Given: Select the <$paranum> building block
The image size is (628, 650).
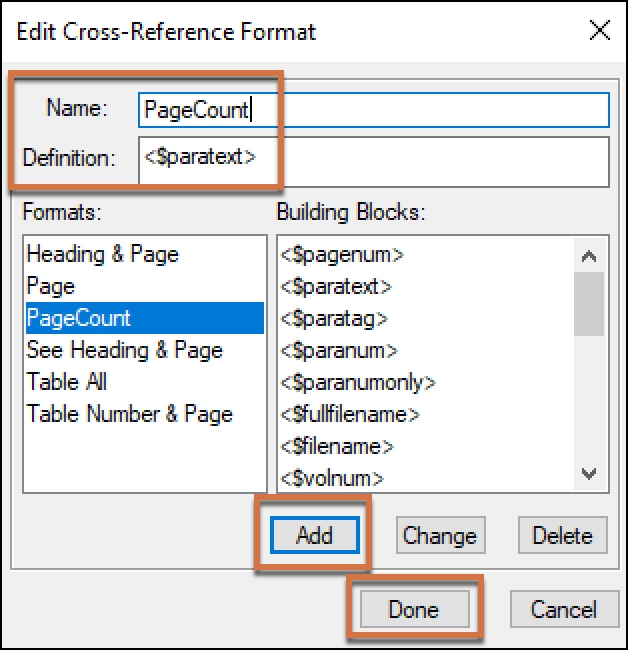Looking at the screenshot, I should tap(338, 350).
